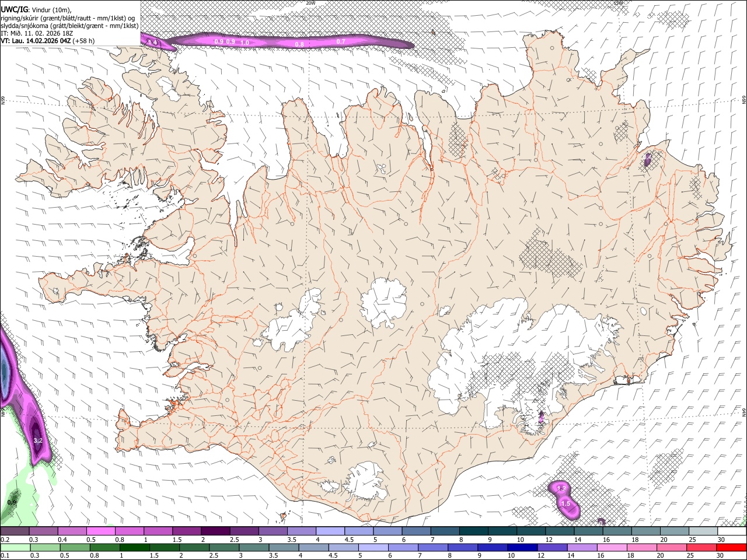This screenshot has width=747, height=560.
Task: Click the 0.9 value in the green rain area
Action: point(12,502)
